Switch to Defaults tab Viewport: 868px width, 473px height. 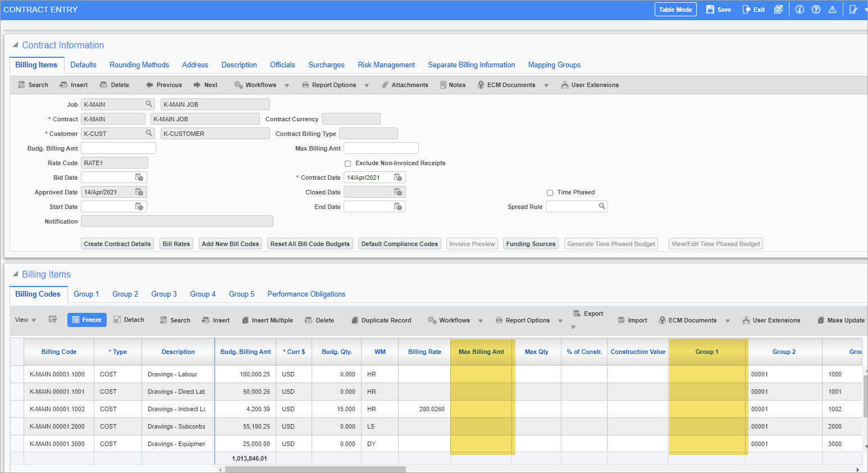pyautogui.click(x=83, y=65)
